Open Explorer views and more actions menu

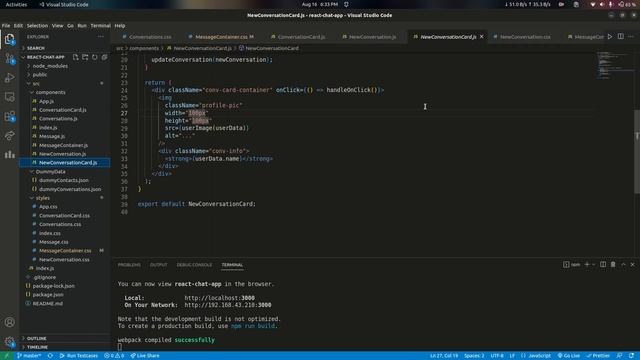[x=100, y=37]
